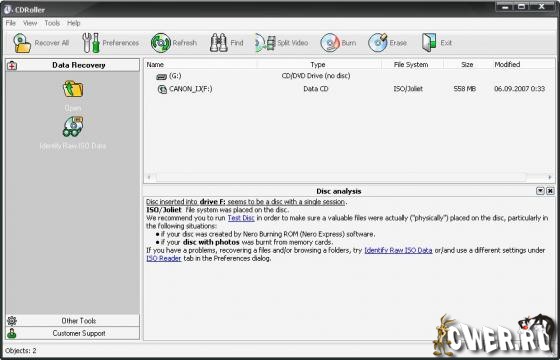This screenshot has width=560, height=360.
Task: Sort list by Type column
Action: [319, 65]
